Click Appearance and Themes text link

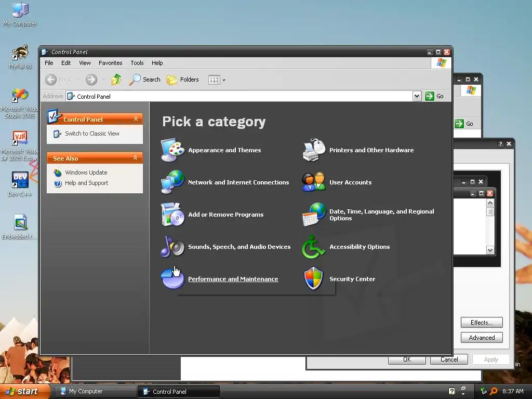click(224, 150)
